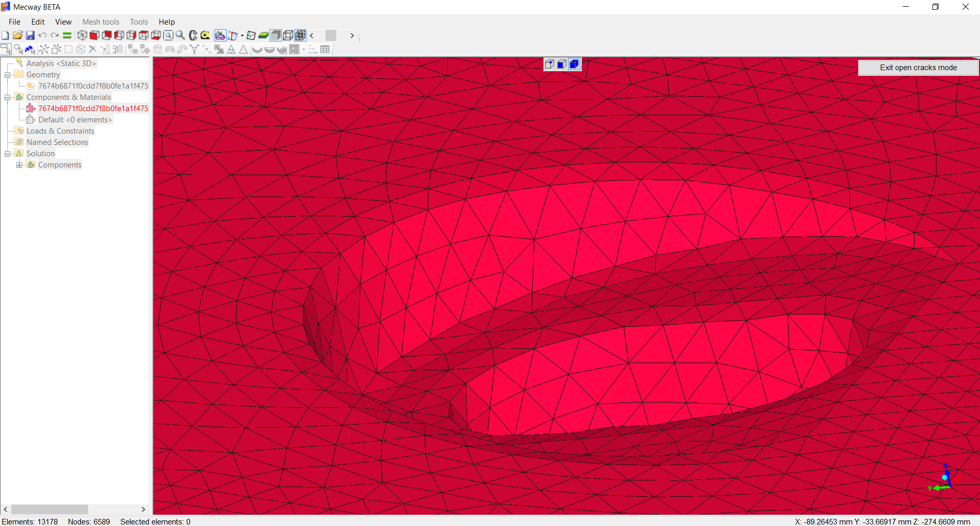980x526 pixels.
Task: Click tree panel horizontal scrollbar thumb
Action: (x=50, y=509)
